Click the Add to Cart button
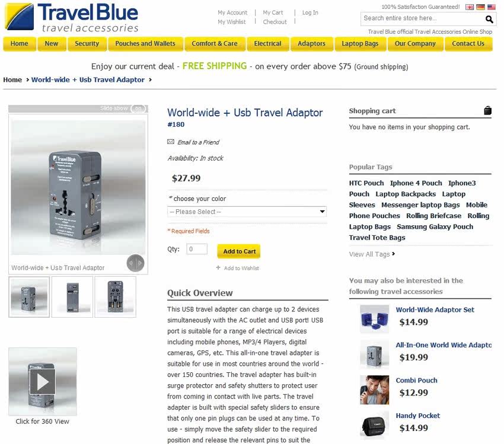 point(239,251)
